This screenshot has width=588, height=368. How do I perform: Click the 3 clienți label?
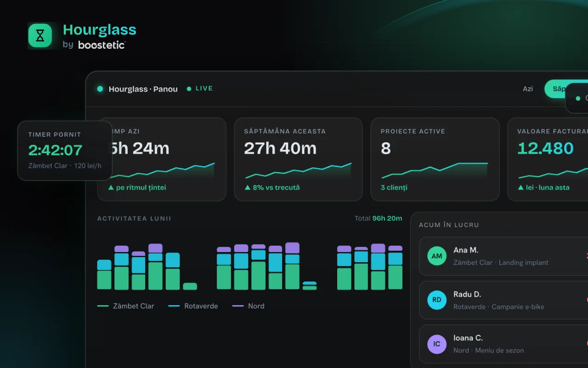click(x=394, y=187)
